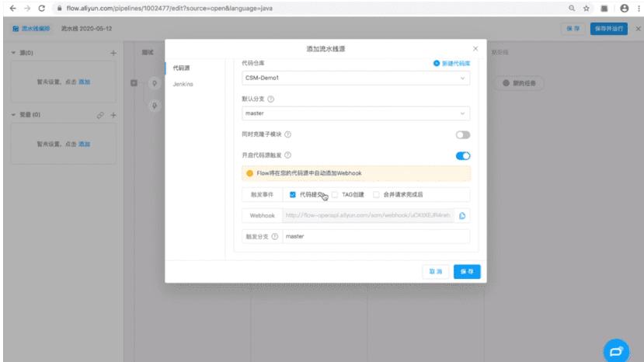Click the 新的任务 node on canvas
Image resolution: width=644 pixels, height=362 pixels.
point(519,83)
